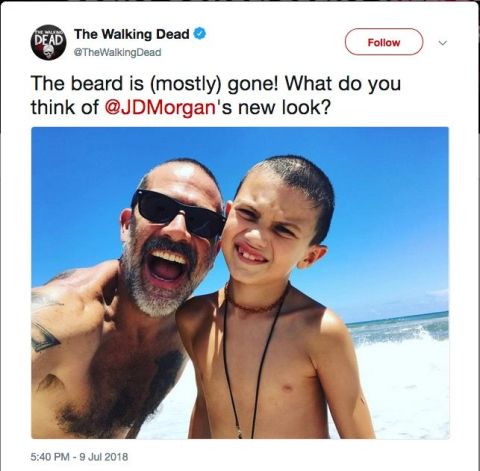Follow The Walking Dead account
This screenshot has height=471, width=480.
(x=384, y=42)
